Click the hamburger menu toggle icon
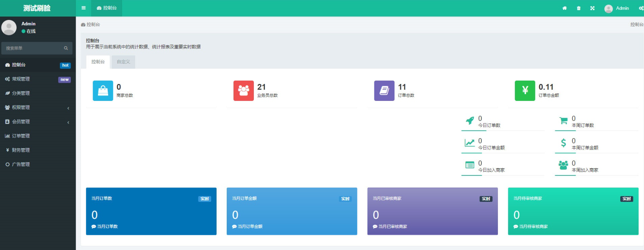 tap(83, 8)
